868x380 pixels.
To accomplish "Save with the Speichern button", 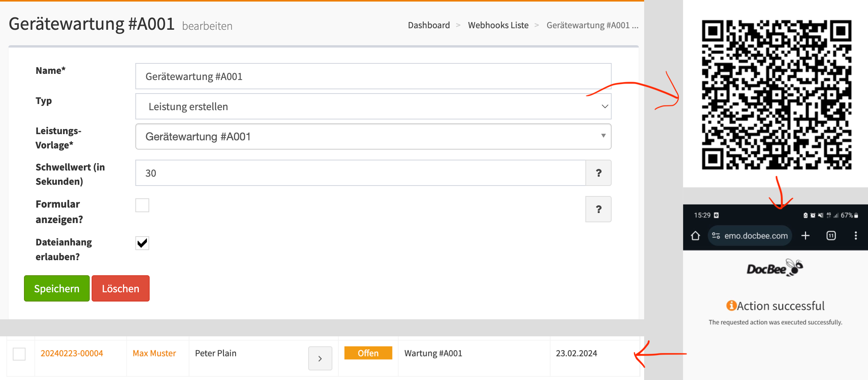I will [x=57, y=288].
